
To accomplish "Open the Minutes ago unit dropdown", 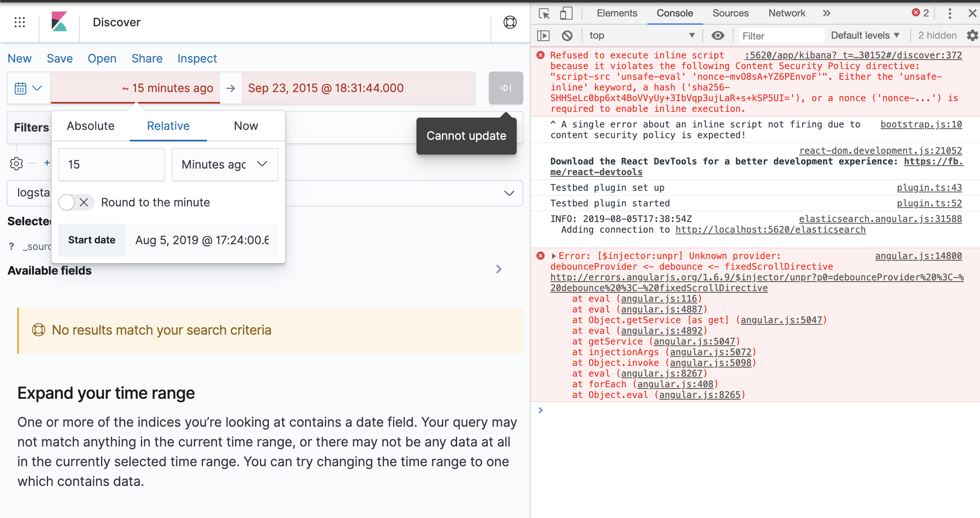I will click(225, 164).
